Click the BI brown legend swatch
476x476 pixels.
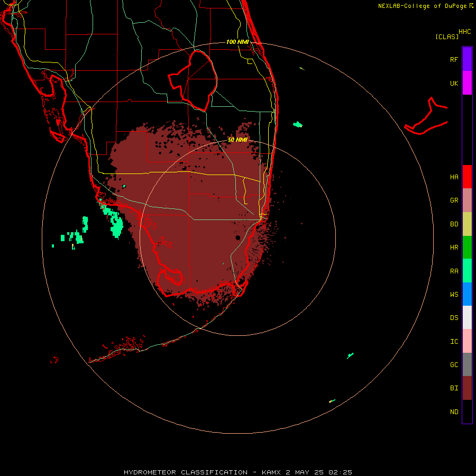[x=467, y=388]
